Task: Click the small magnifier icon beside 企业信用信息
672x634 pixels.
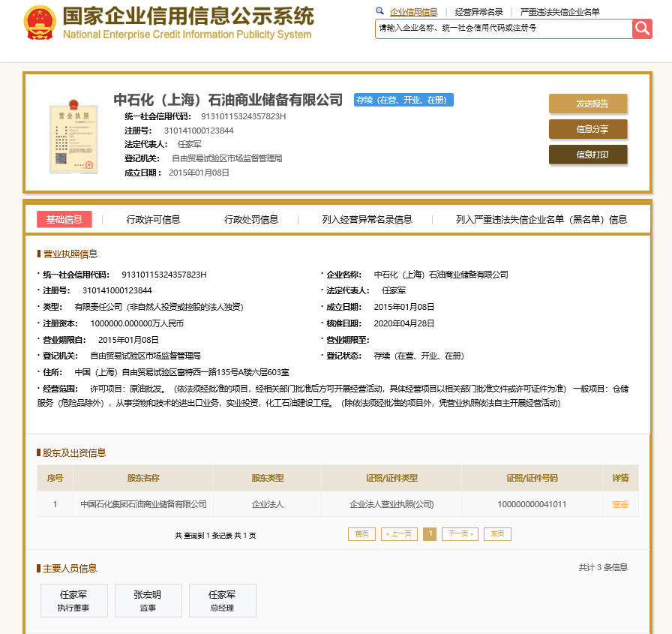Action: point(379,11)
